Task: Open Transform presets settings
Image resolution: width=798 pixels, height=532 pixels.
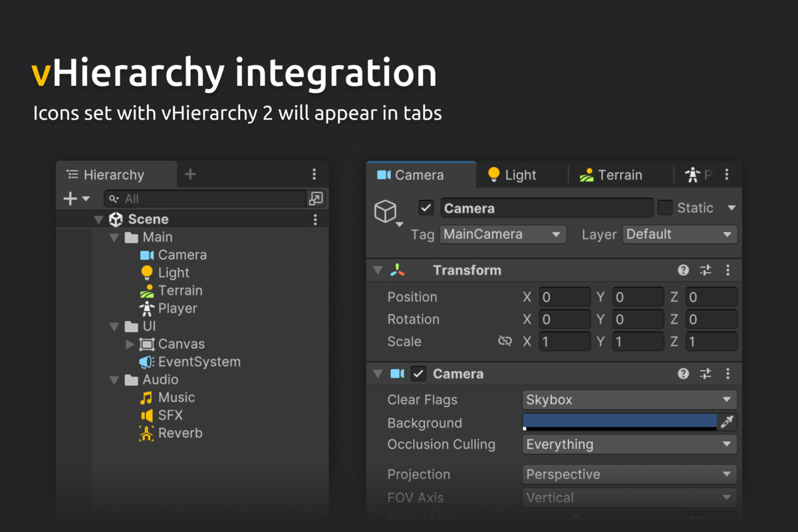Action: click(706, 270)
